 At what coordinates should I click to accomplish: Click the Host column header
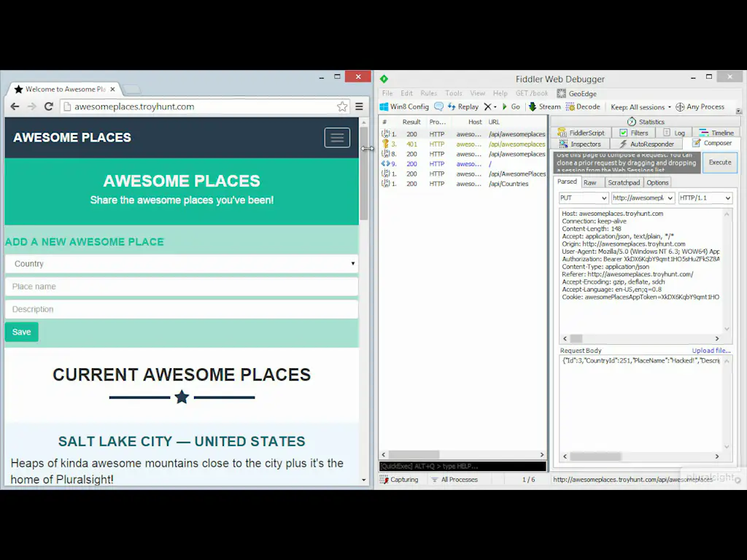(x=474, y=122)
